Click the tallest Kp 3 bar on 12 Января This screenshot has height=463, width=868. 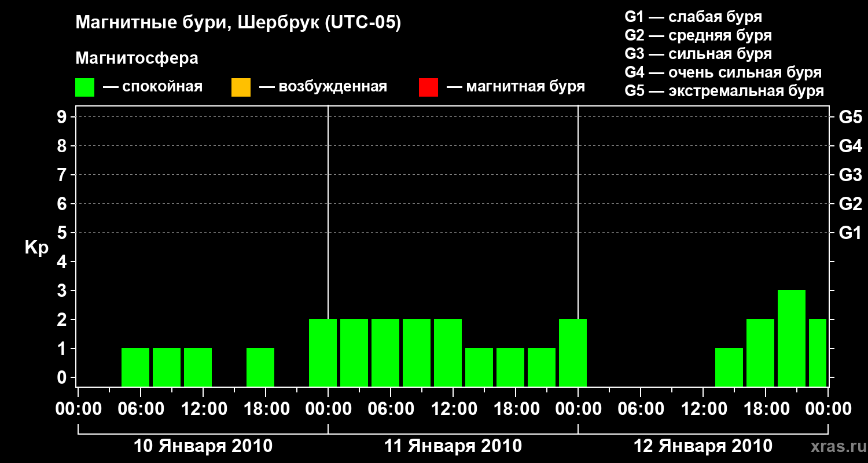click(792, 338)
